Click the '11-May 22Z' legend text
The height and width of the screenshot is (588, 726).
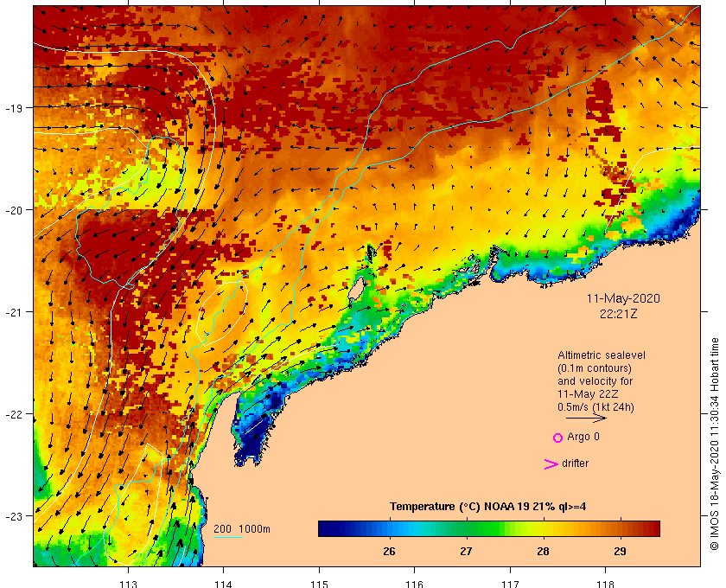(x=588, y=394)
